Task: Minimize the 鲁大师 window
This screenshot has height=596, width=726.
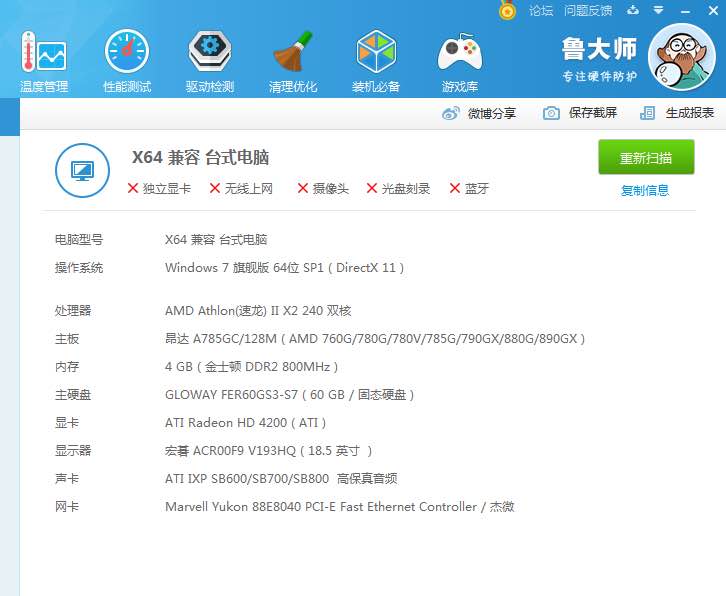Action: [x=685, y=11]
